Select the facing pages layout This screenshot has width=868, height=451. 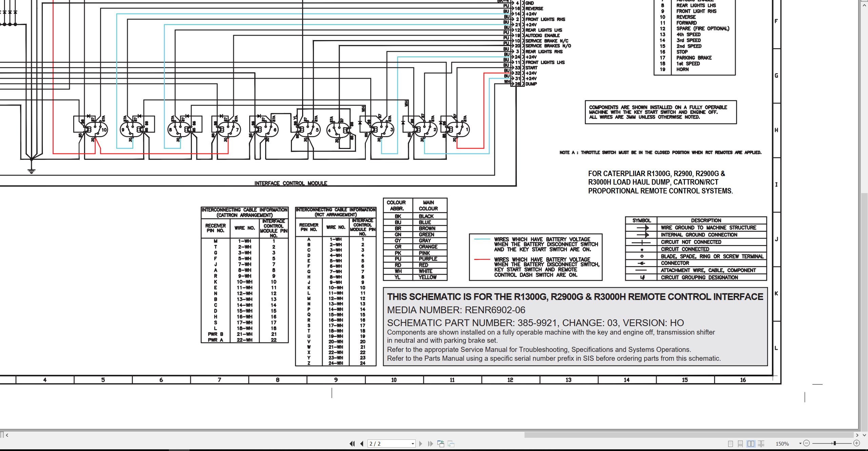click(751, 444)
